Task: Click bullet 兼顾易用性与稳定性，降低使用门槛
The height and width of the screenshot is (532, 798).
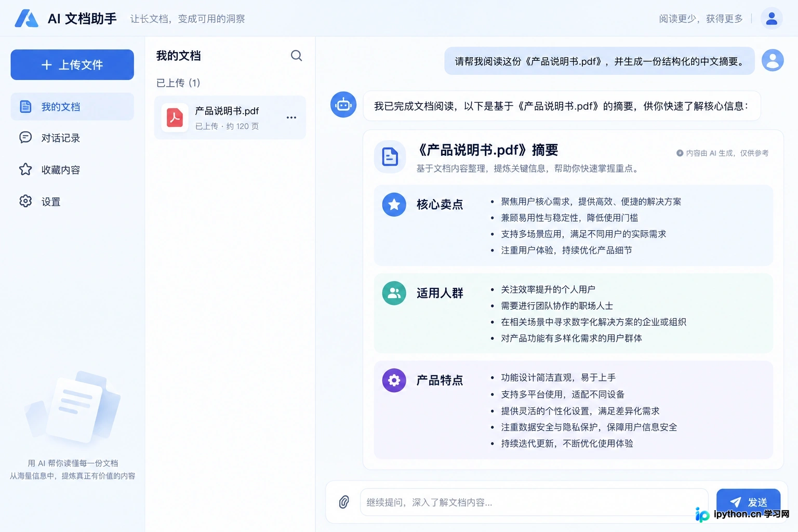Action: [x=569, y=218]
